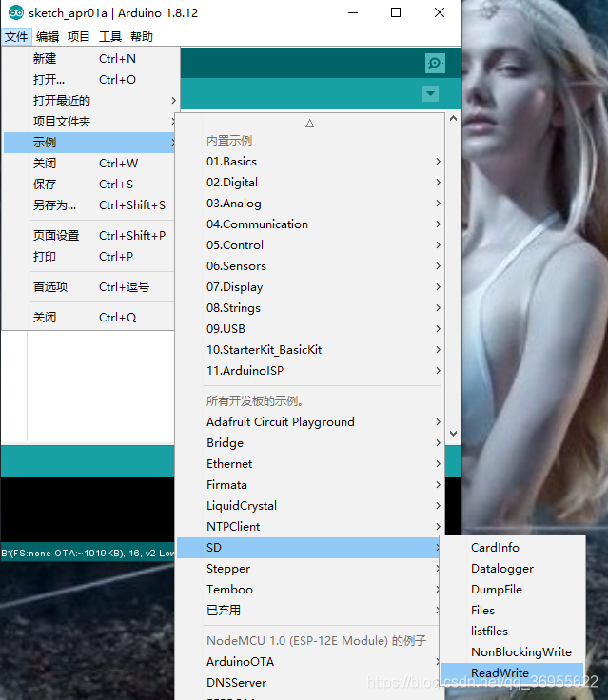Select the SD examples entry
This screenshot has height=700, width=608.
(308, 548)
